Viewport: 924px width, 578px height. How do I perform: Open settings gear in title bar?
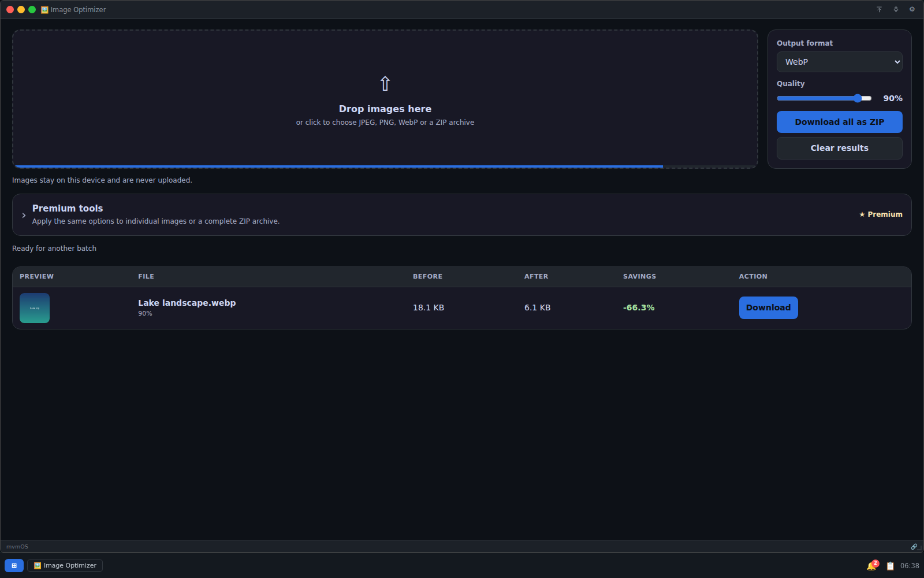click(x=912, y=9)
